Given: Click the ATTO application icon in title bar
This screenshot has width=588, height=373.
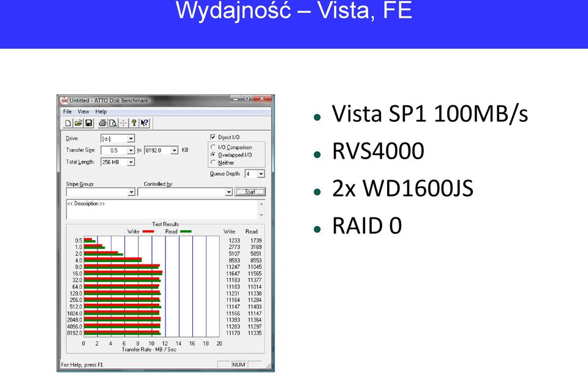Looking at the screenshot, I should [64, 100].
